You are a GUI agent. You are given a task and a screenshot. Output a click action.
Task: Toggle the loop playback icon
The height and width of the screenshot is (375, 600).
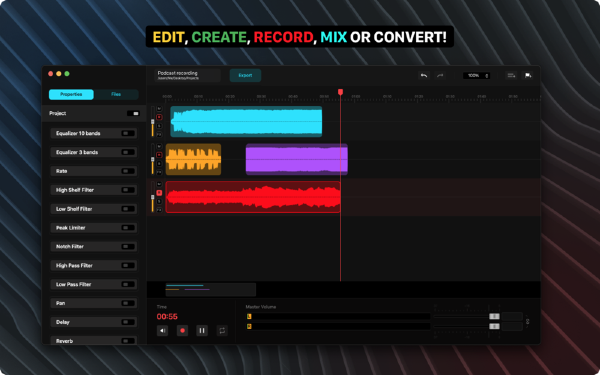222,331
